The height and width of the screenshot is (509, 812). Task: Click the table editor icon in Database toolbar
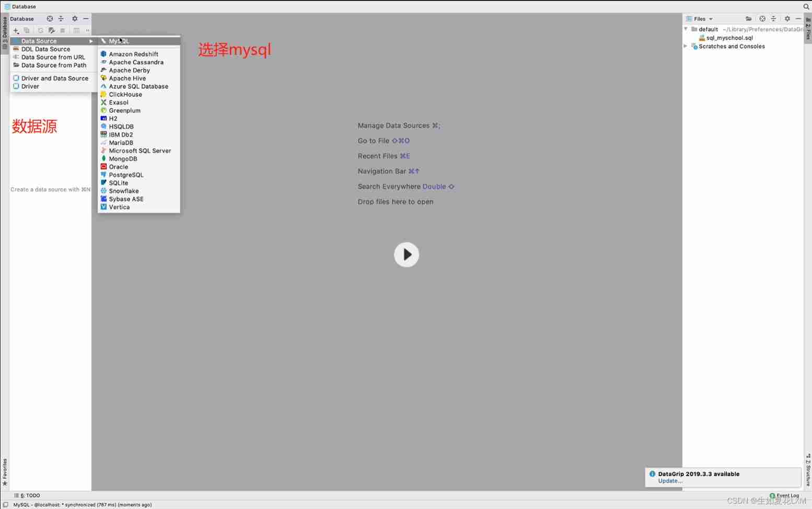pos(76,30)
